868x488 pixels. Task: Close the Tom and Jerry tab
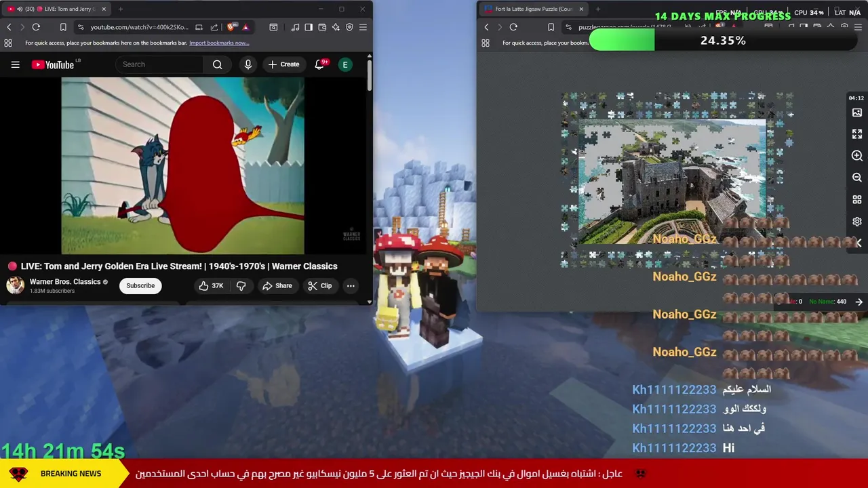(104, 9)
